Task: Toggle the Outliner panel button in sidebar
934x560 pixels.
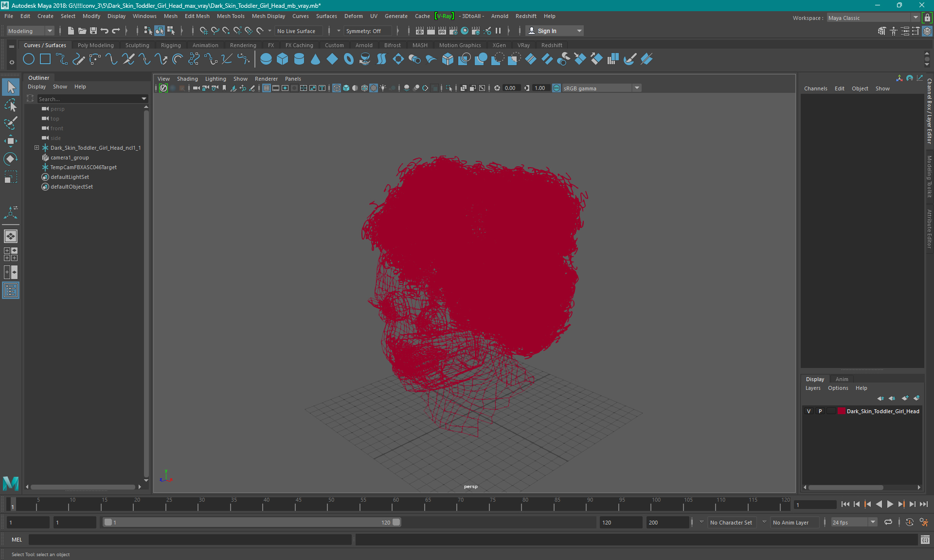Action: tap(11, 291)
